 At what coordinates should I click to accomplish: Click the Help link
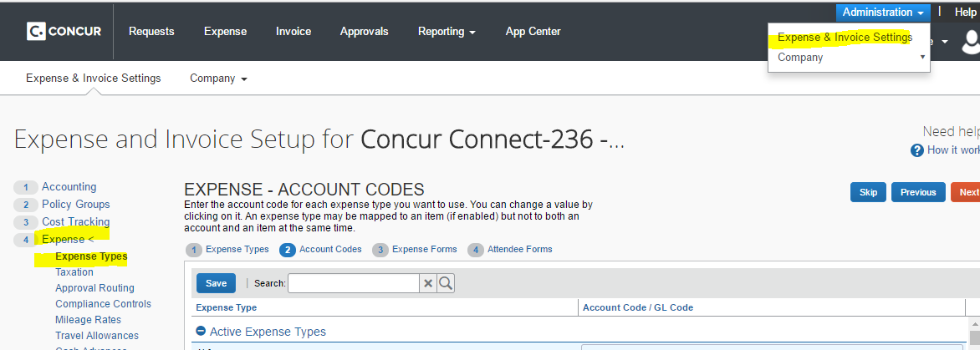tap(965, 12)
